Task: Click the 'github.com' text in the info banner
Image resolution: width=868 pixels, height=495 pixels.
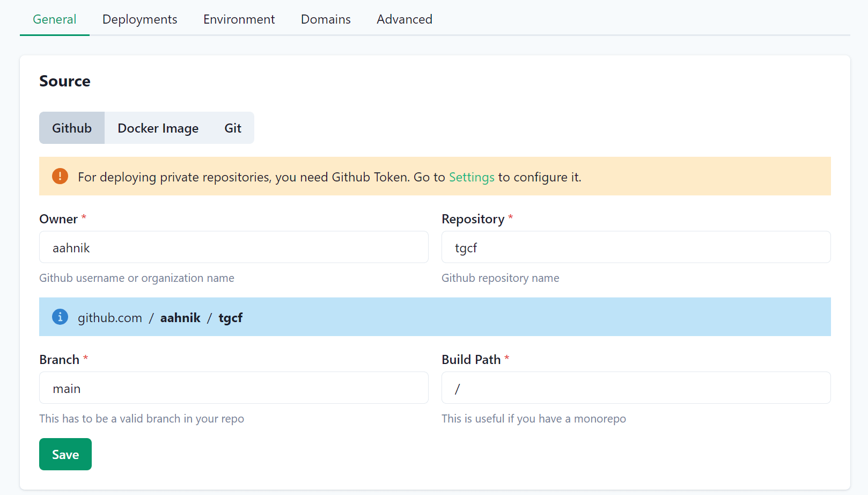Action: point(110,318)
